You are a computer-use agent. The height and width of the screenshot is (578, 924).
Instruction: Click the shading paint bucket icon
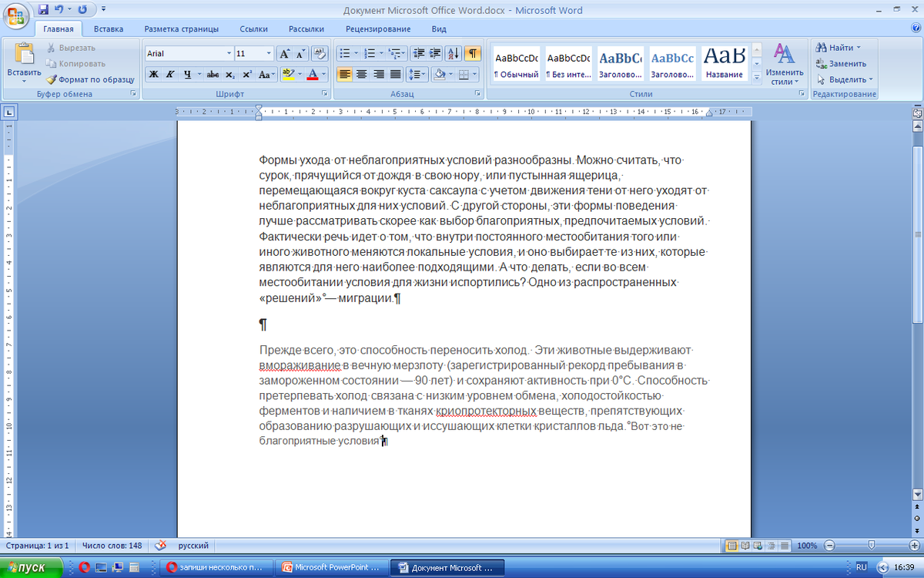[440, 75]
